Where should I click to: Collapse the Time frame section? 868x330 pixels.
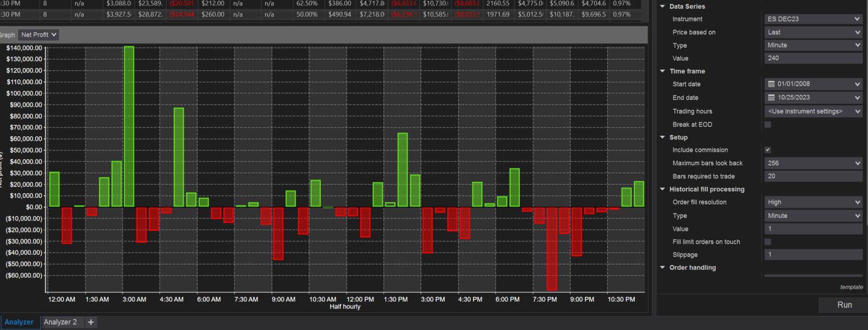[x=663, y=71]
